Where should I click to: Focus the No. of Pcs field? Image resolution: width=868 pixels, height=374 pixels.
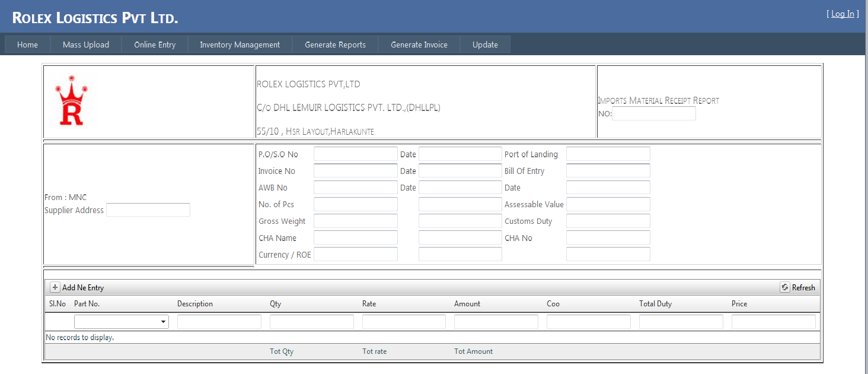(x=356, y=204)
